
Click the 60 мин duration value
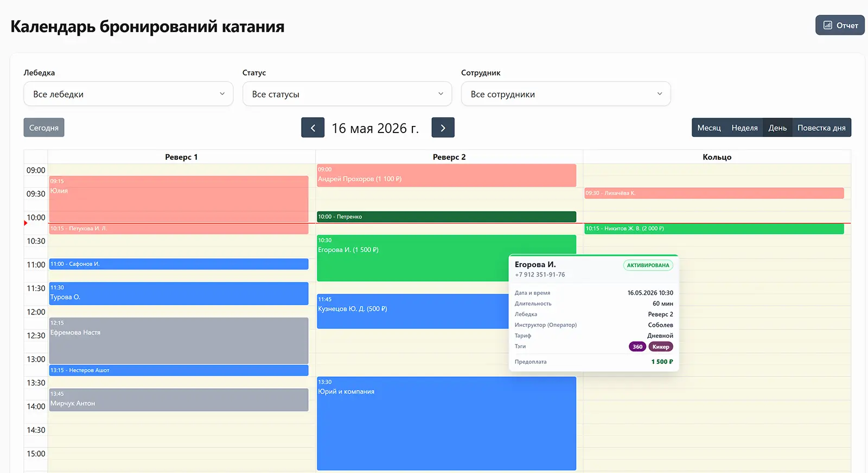tap(663, 304)
